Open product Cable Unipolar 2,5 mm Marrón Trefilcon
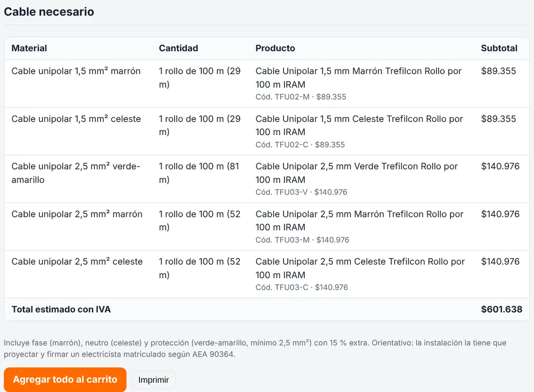 360,220
